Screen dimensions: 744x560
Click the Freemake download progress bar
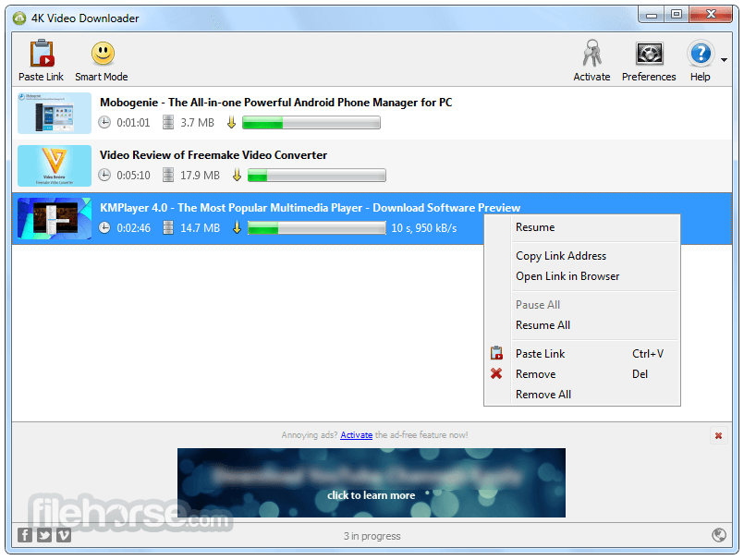[x=317, y=176]
